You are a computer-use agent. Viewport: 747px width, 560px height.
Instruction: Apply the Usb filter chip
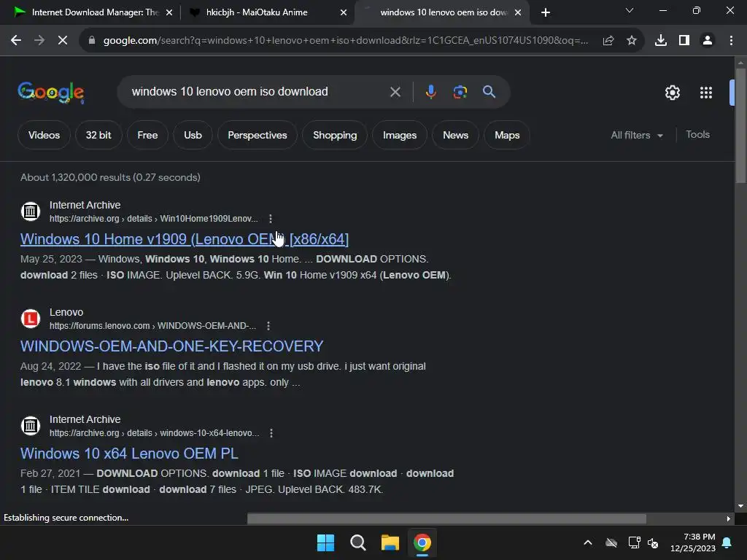pyautogui.click(x=193, y=135)
